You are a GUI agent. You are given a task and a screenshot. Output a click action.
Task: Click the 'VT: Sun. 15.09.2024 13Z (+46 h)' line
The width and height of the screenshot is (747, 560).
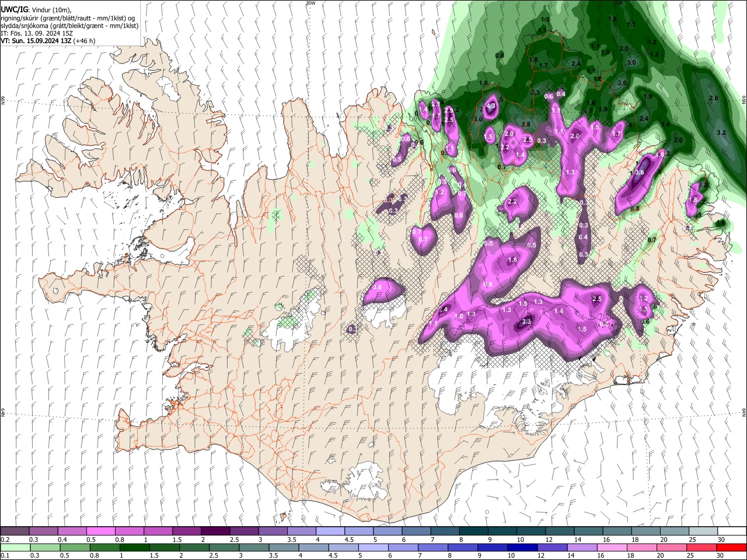pos(48,41)
